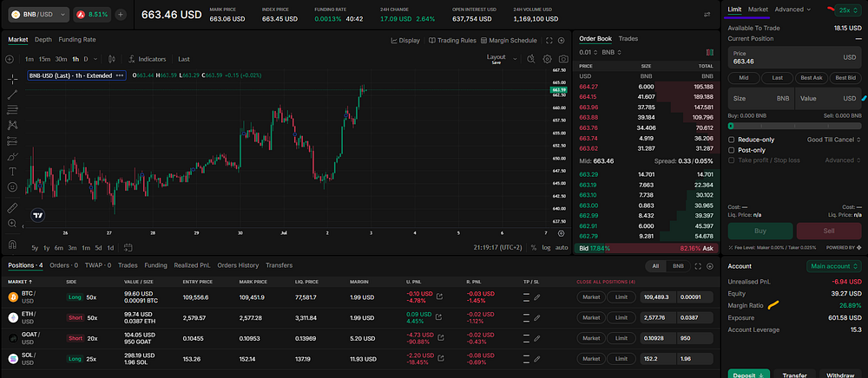Viewport: 868px width, 378px height.
Task: Click the Size BNB input field
Action: click(760, 98)
